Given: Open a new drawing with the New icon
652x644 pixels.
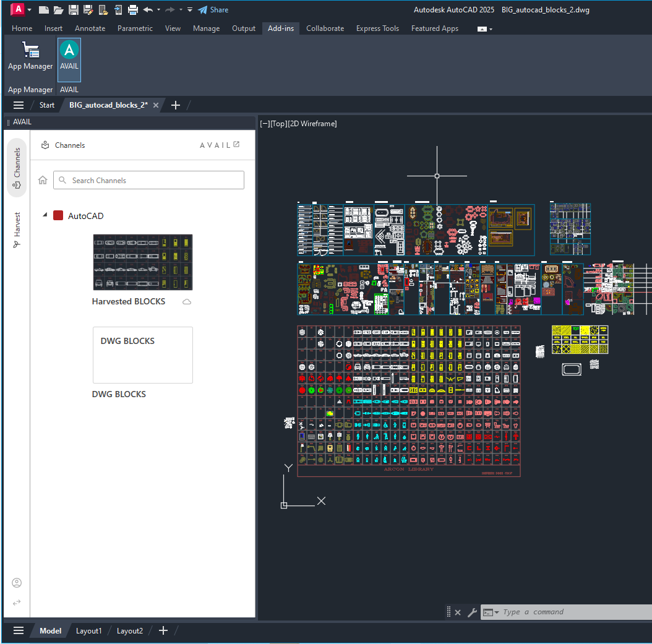Looking at the screenshot, I should (43, 9).
